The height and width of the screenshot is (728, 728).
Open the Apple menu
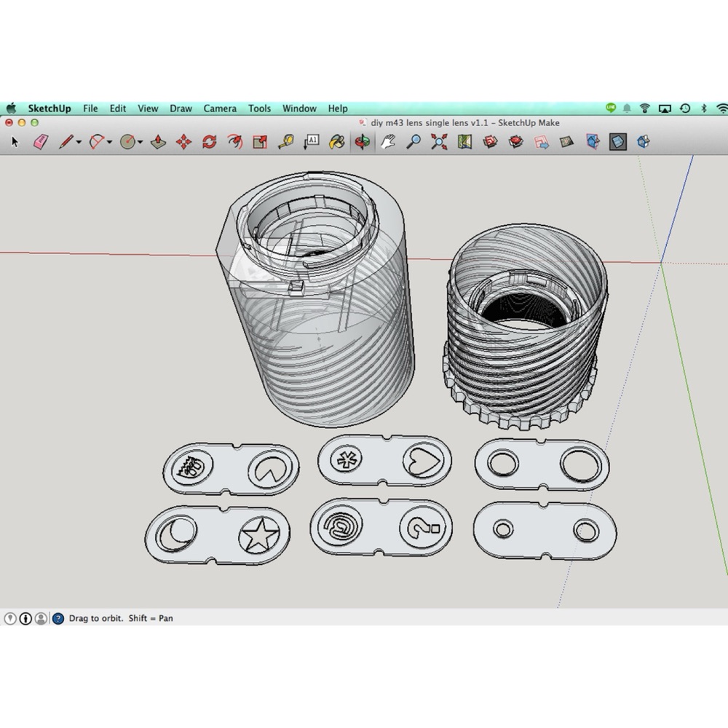[x=11, y=108]
